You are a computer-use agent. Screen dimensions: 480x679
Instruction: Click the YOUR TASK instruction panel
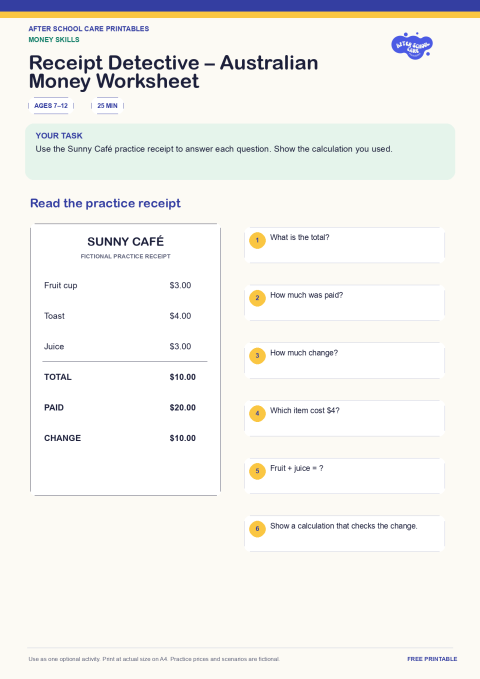tap(240, 152)
